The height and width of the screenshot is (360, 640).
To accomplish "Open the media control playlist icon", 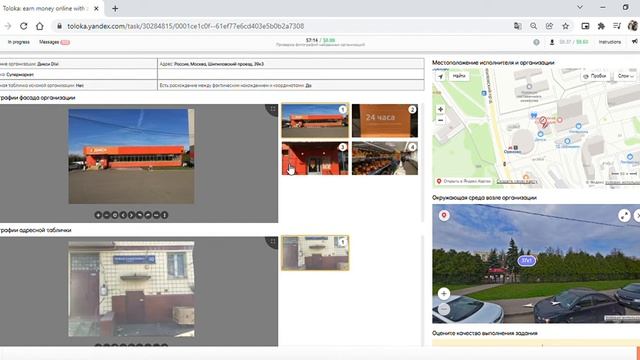I will pyautogui.click(x=617, y=26).
